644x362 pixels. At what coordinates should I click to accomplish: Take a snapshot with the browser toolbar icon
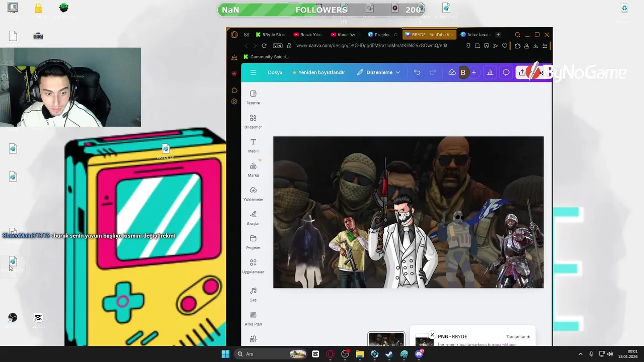point(477,46)
